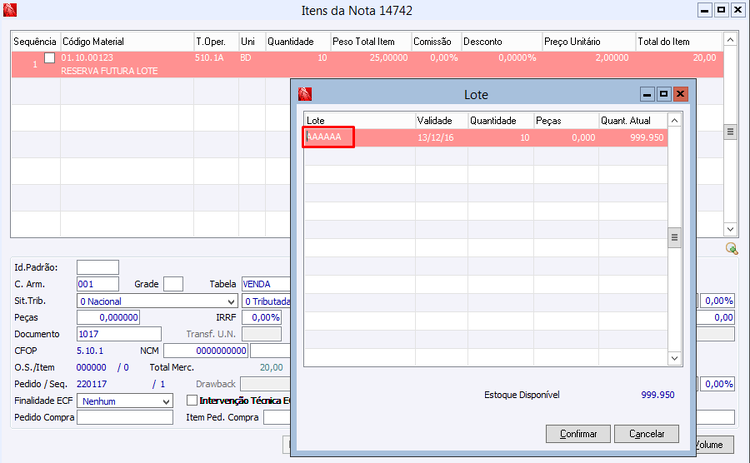Click the NCM field with 0000000000
Screen dimensions: 750x463
(x=206, y=351)
